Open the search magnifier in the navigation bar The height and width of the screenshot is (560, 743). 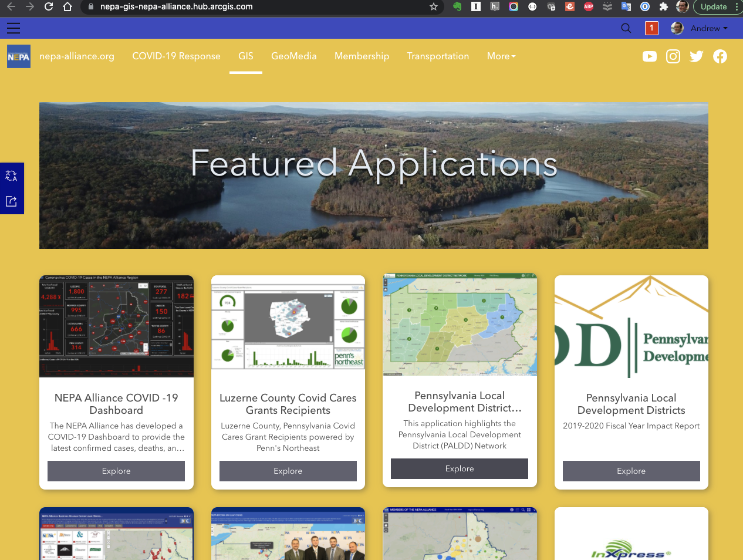(x=626, y=28)
